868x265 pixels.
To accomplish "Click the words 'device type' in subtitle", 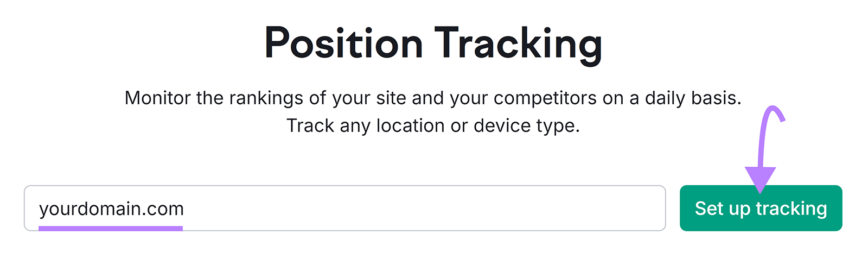I will tap(526, 126).
